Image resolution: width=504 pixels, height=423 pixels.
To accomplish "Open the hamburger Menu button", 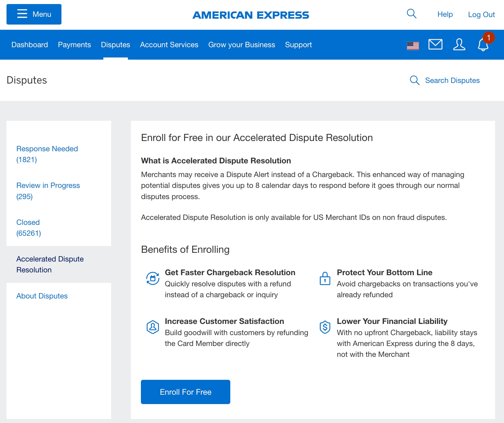I will (34, 14).
